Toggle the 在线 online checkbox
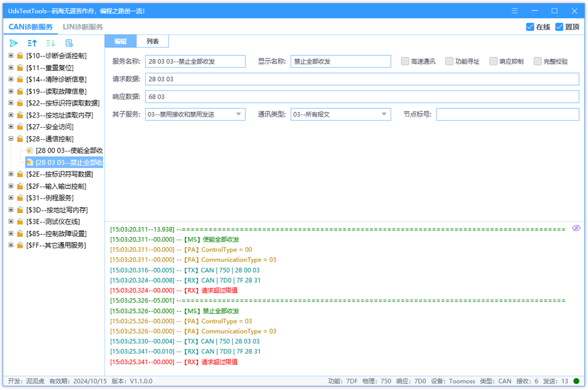 530,27
